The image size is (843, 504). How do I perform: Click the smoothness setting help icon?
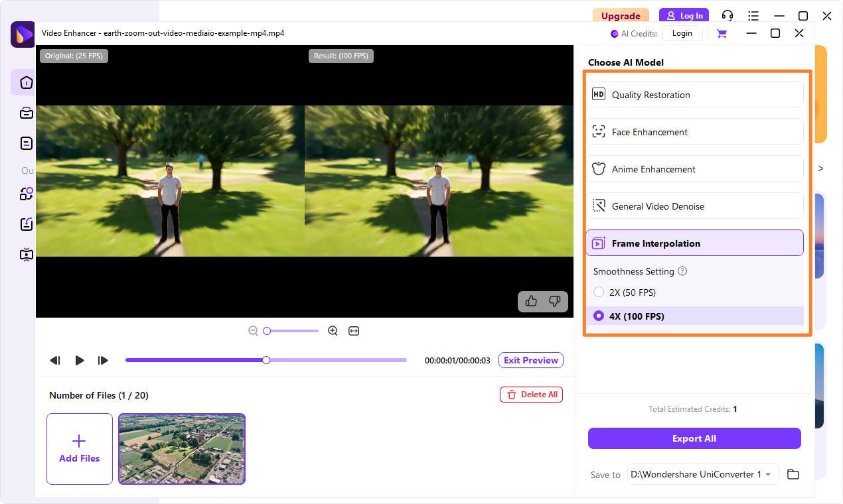coord(682,271)
